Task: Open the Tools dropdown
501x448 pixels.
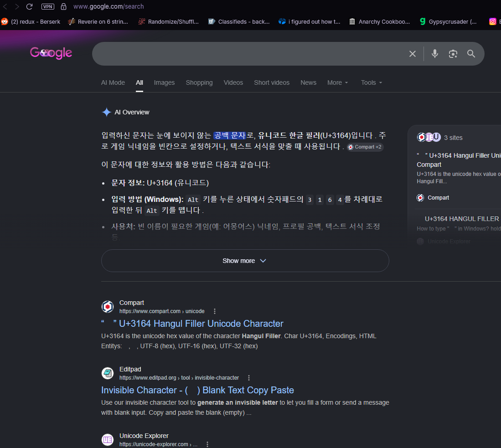Action: click(x=371, y=82)
